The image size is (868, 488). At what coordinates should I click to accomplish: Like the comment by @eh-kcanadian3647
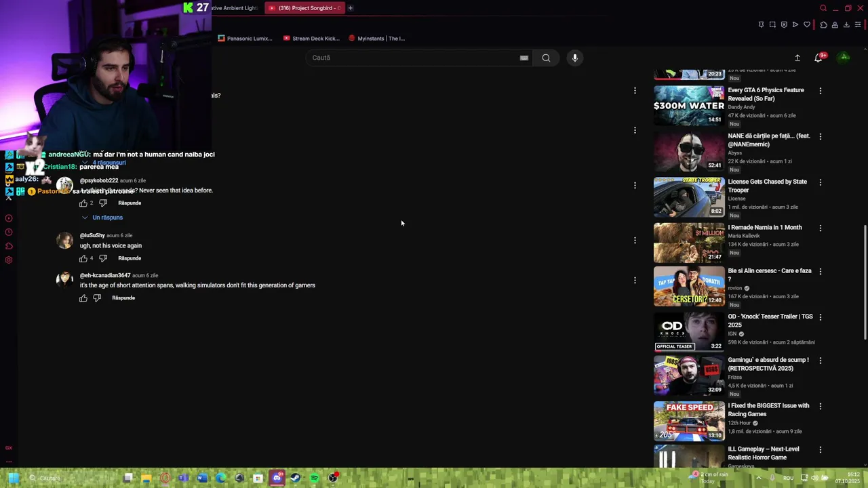pos(83,298)
